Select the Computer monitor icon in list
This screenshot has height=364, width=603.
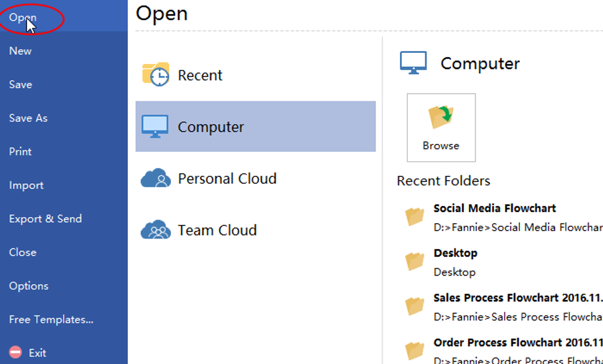click(154, 127)
